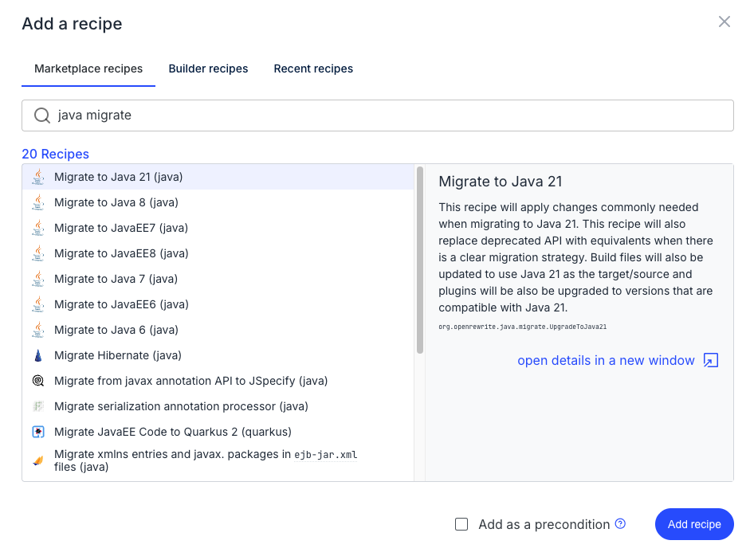Select Migrate to Java 6 (java) row

[x=218, y=330]
